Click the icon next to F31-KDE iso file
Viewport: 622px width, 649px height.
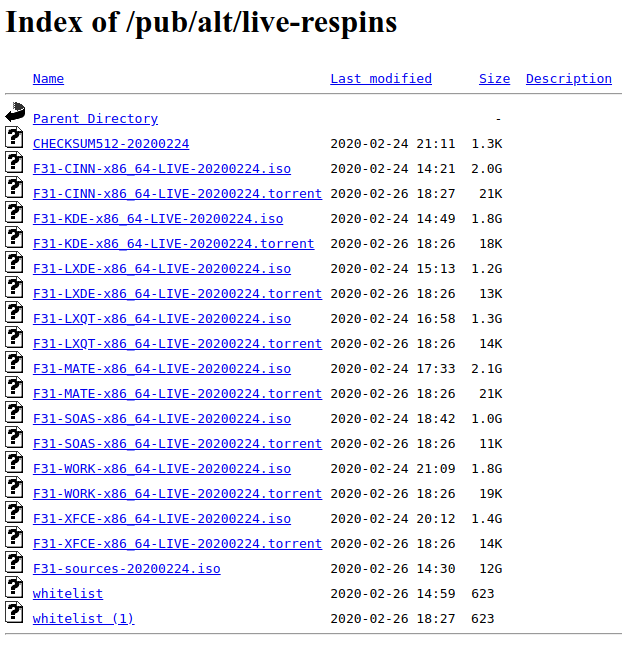coord(14,212)
